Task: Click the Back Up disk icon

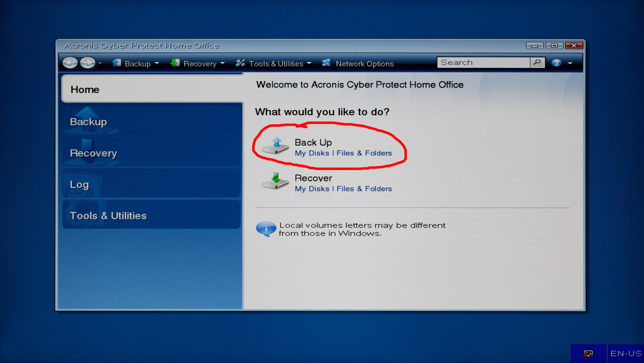Action: (275, 146)
